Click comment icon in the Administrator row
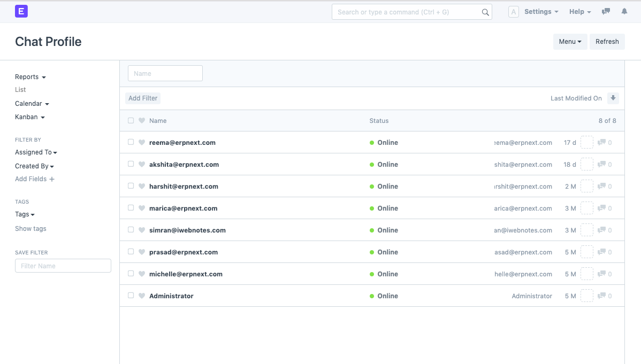The width and height of the screenshot is (641, 364). [x=601, y=296]
